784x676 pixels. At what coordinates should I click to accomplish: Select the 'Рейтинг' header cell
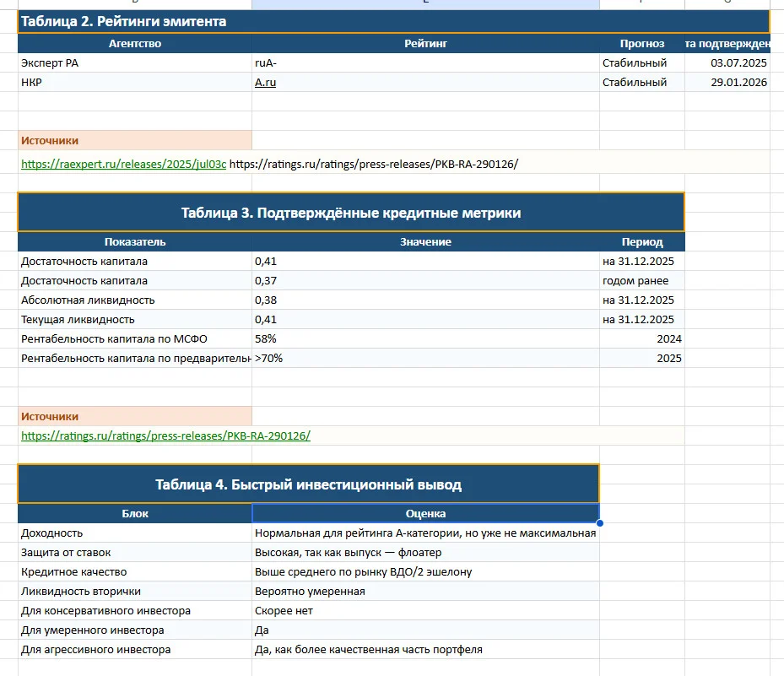(x=425, y=44)
